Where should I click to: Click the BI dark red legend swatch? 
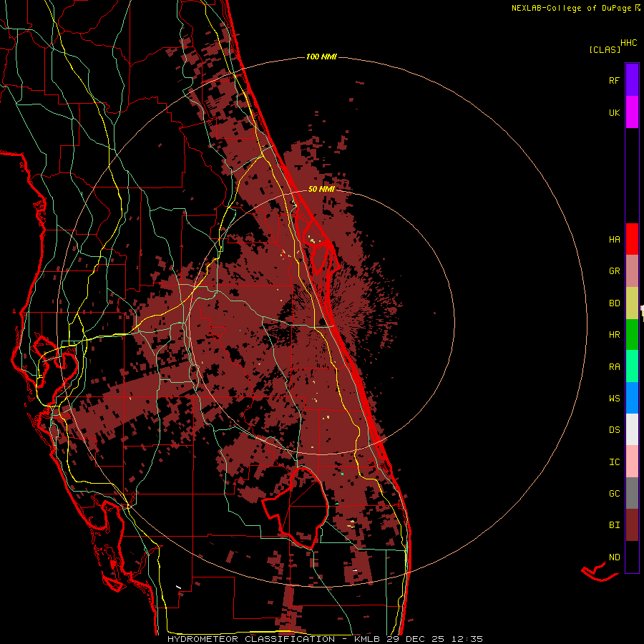coord(632,525)
